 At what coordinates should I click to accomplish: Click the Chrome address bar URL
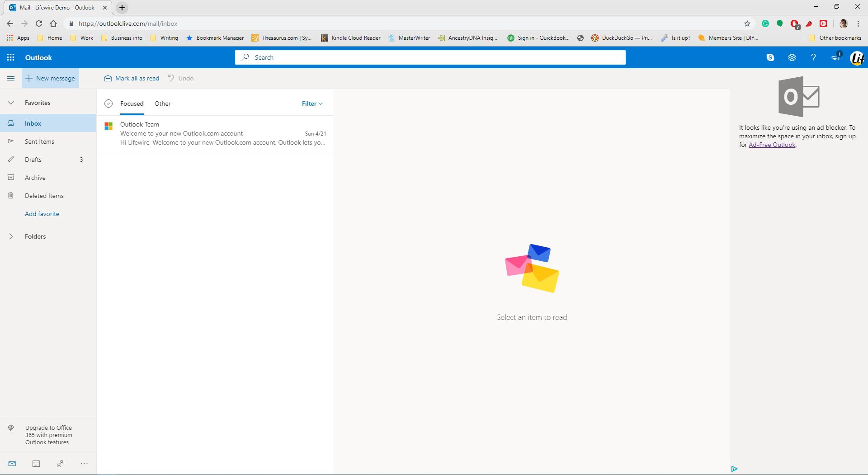(x=128, y=24)
